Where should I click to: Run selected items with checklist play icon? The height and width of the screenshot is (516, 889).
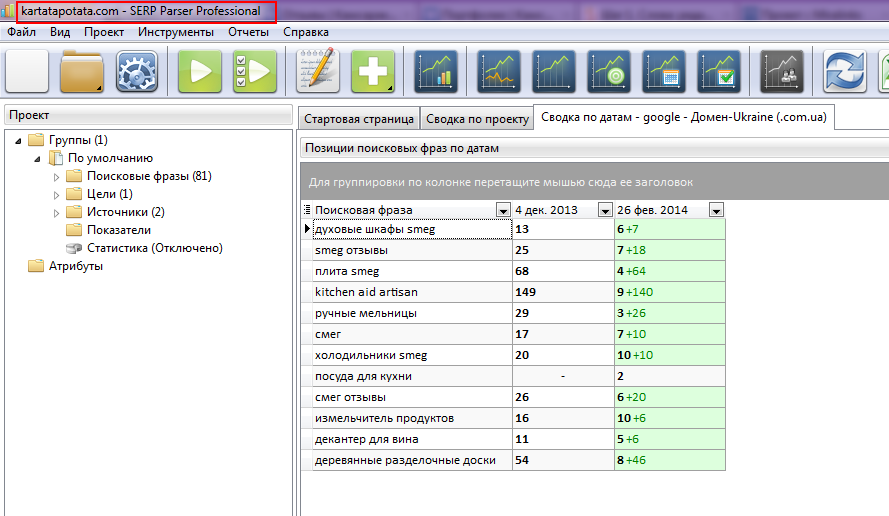click(x=255, y=71)
